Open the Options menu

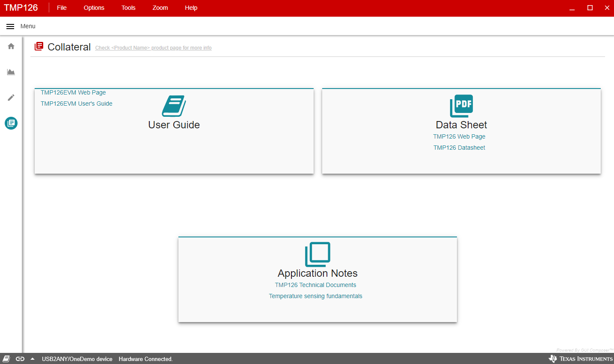94,8
